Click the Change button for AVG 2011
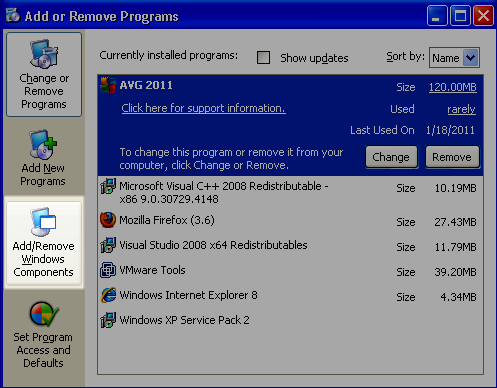The image size is (497, 388). (391, 157)
